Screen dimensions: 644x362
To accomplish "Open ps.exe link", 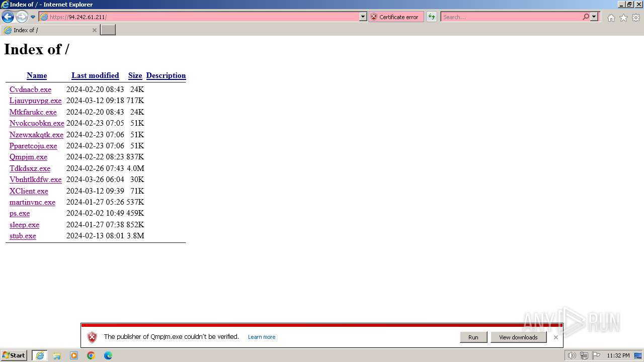I will click(x=20, y=213).
